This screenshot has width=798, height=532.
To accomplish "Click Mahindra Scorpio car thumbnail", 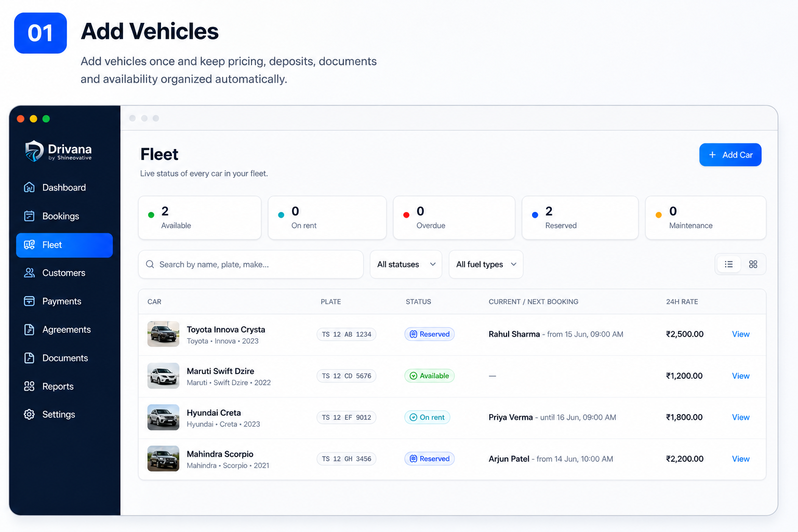I will (x=163, y=459).
